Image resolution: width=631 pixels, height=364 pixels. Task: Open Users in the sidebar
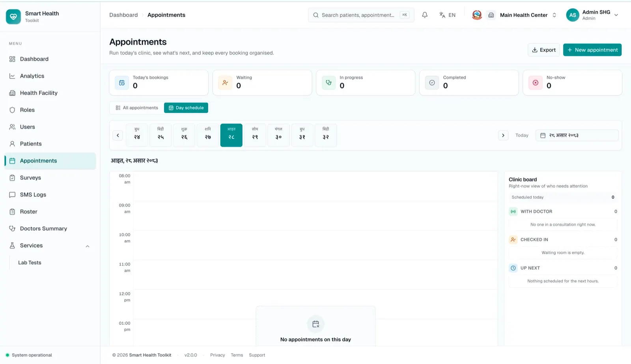click(50, 127)
